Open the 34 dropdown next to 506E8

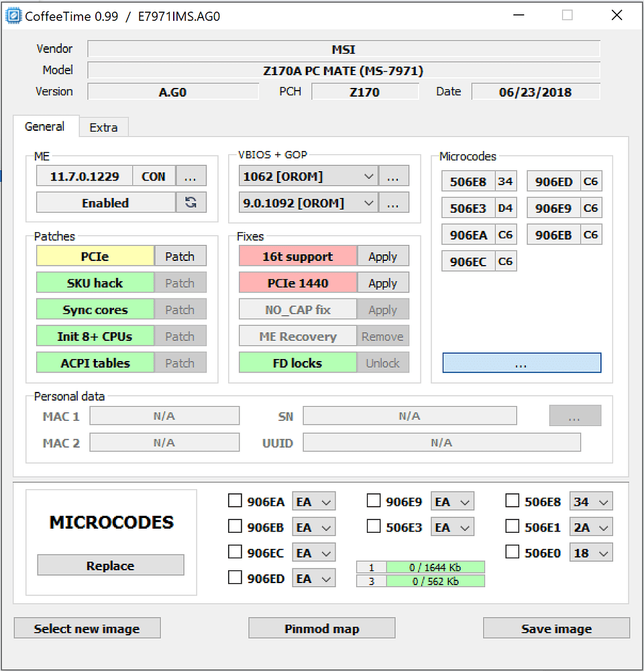point(591,501)
